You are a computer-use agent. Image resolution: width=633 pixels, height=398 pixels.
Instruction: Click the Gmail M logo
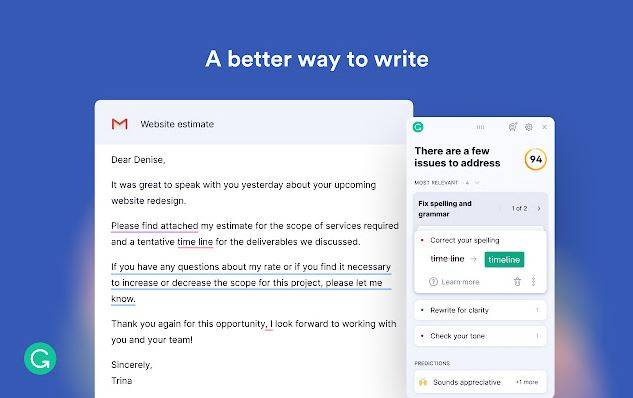click(x=119, y=124)
